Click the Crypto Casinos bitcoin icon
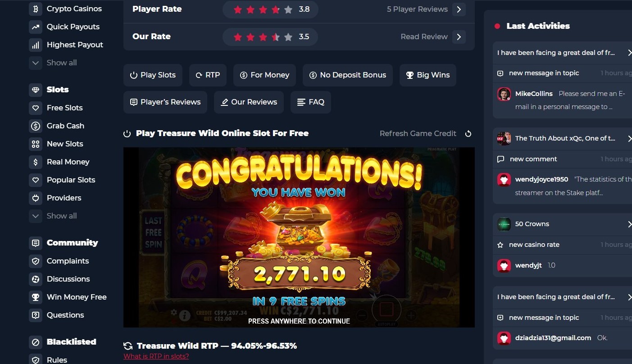Viewport: 632px width, 364px height. [36, 9]
